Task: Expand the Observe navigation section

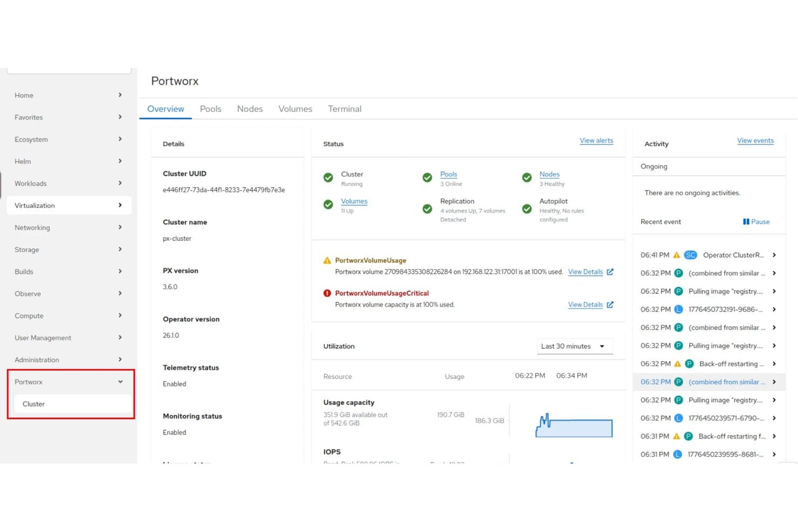Action: 70,294
